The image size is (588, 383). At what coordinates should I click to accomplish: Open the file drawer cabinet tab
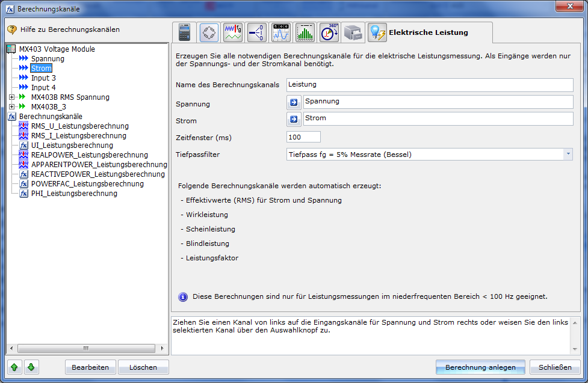[353, 32]
